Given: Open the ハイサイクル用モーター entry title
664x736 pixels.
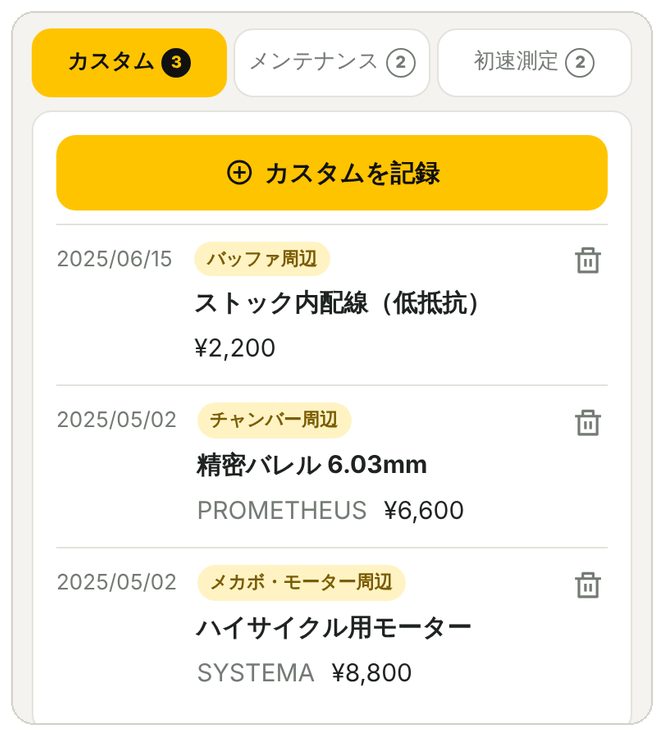Looking at the screenshot, I should [334, 628].
